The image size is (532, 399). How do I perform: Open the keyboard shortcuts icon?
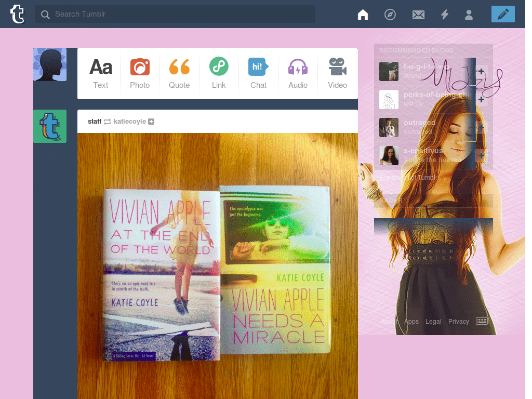click(x=482, y=321)
